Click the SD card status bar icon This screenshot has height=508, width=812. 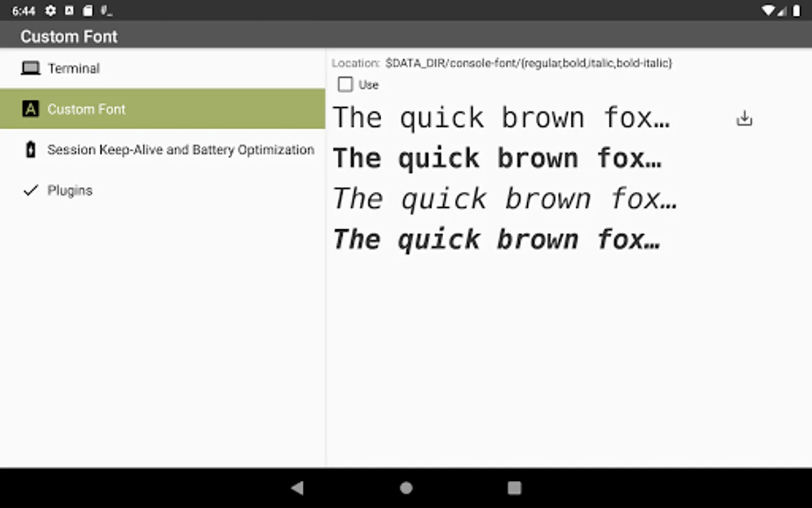88,10
